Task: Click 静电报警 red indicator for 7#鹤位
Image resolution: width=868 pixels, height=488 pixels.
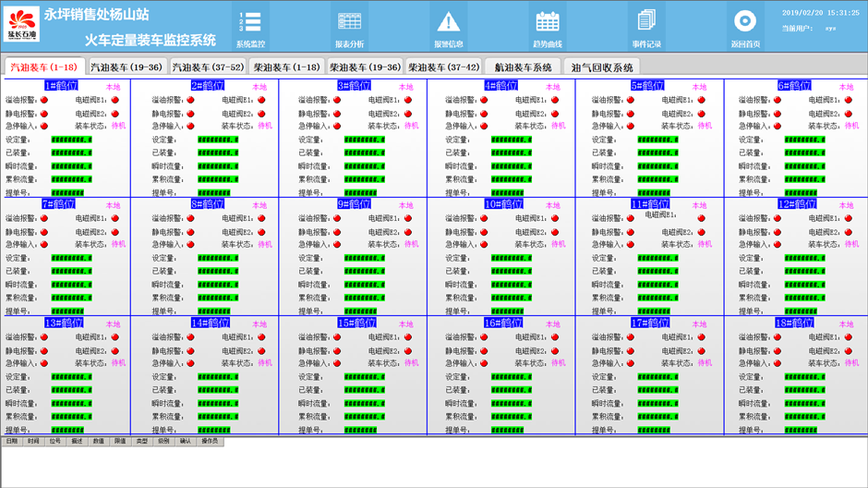Action: [43, 232]
